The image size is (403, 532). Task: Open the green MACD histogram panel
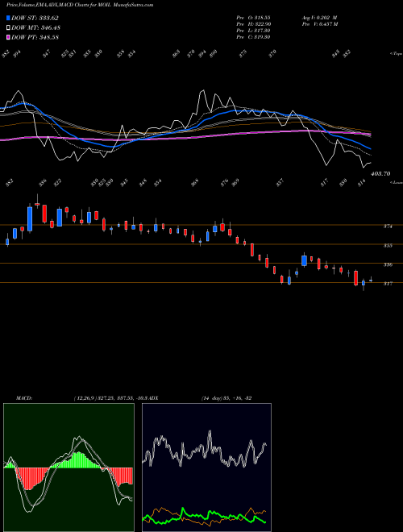click(x=69, y=468)
